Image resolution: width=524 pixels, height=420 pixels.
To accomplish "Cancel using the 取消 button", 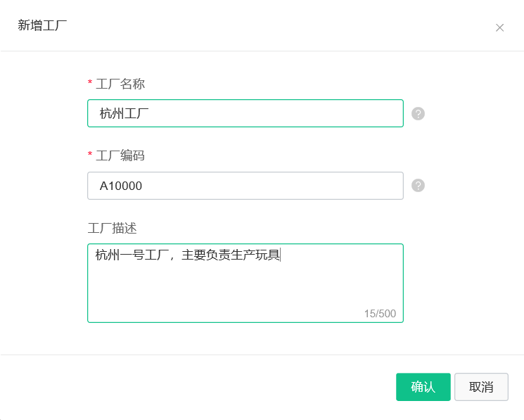I will [481, 387].
